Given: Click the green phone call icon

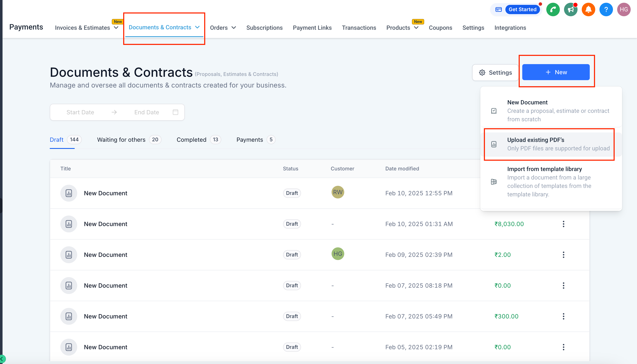Looking at the screenshot, I should pyautogui.click(x=553, y=9).
